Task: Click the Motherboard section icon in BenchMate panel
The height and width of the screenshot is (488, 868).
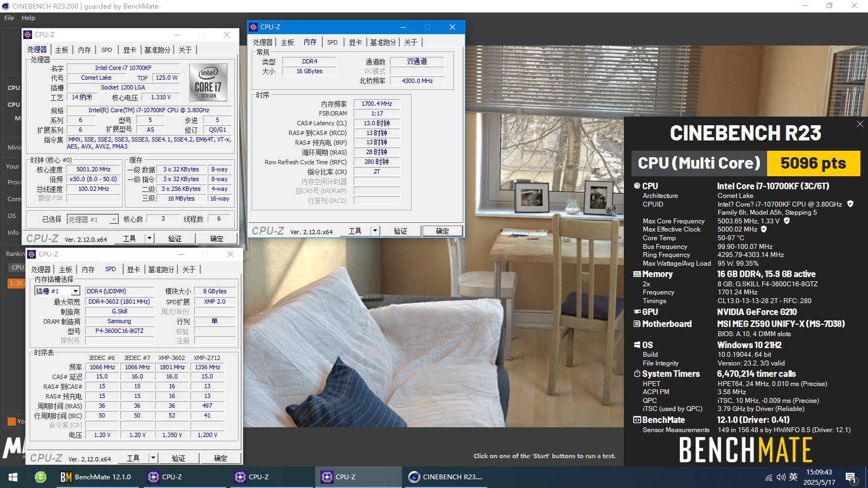Action: pyautogui.click(x=637, y=324)
